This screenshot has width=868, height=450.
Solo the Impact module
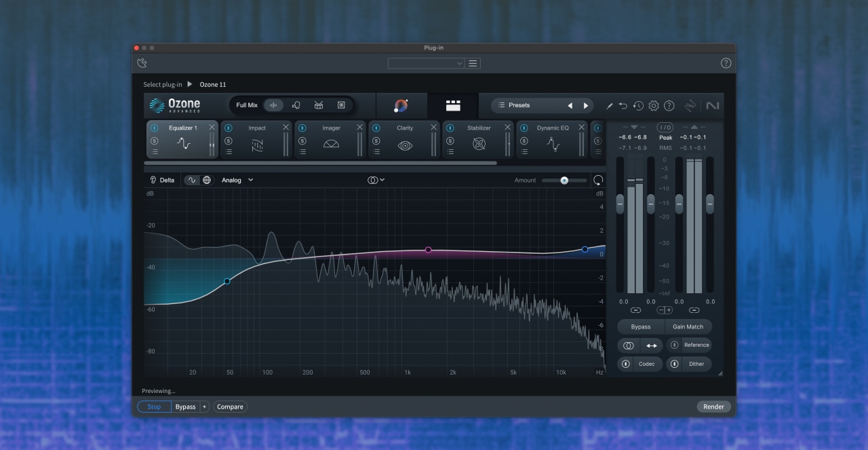click(228, 140)
